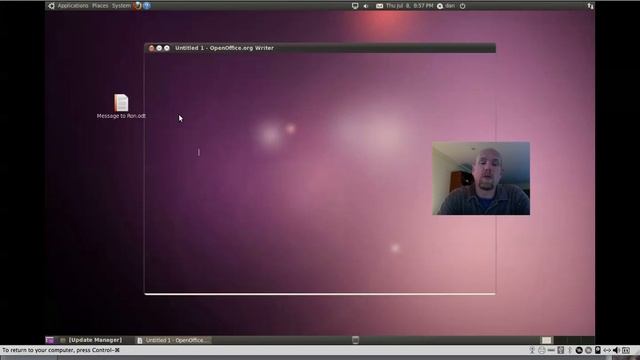
Task: Close the OpenOffice.org Writer window
Action: pyautogui.click(x=151, y=48)
